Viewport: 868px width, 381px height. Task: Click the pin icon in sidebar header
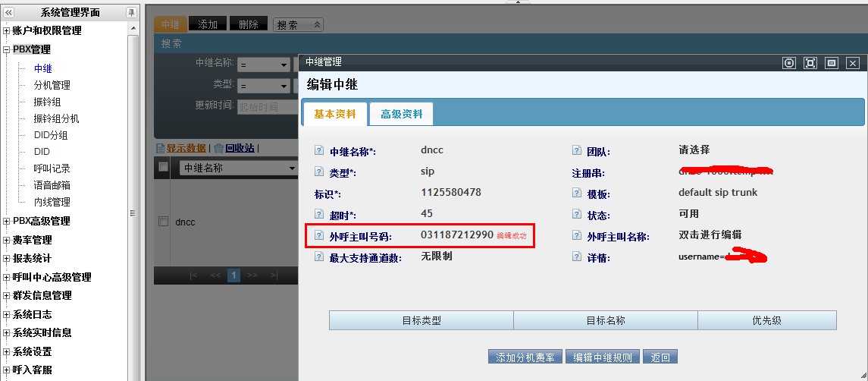[131, 12]
